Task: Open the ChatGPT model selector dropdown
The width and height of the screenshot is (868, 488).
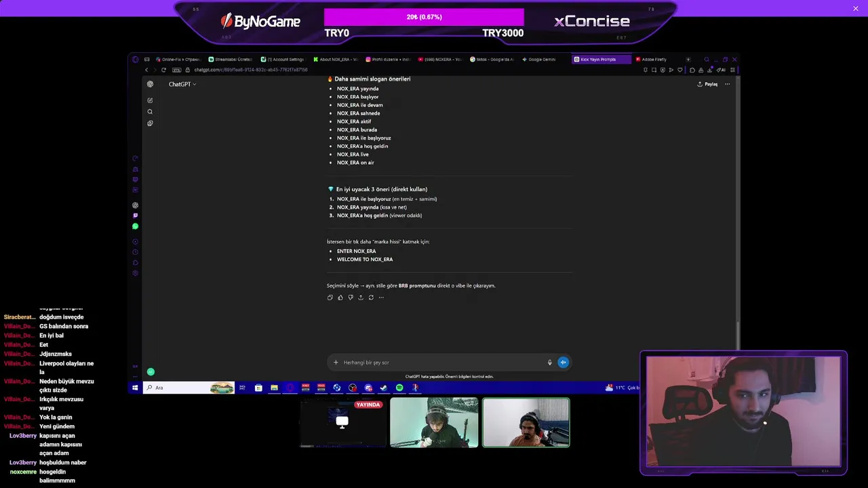Action: tap(182, 84)
